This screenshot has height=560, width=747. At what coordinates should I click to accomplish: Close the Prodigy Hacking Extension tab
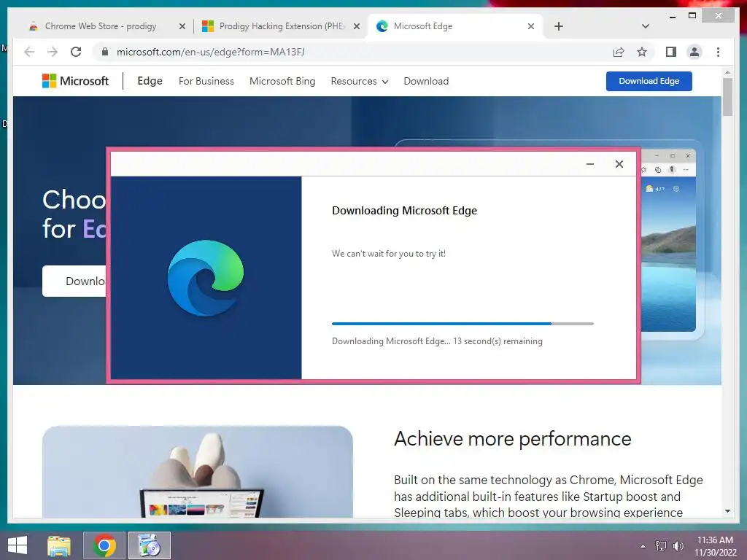click(x=356, y=26)
